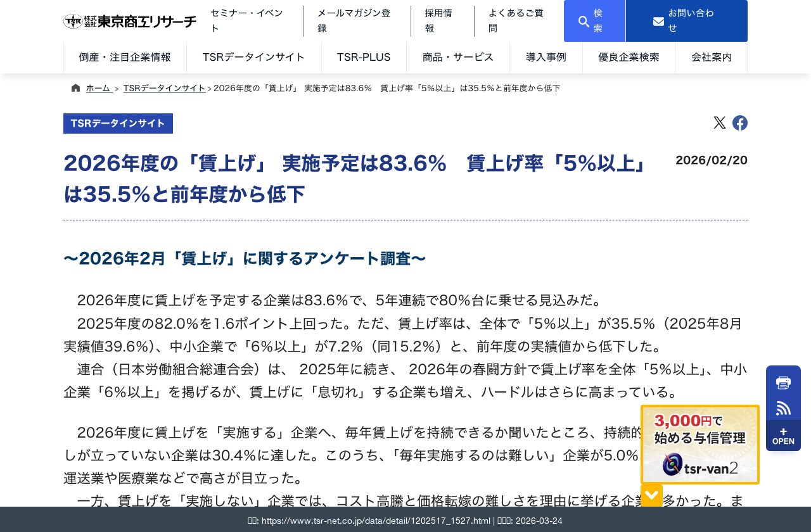Click the envelope icon for お問い合わせ
The image size is (811, 532).
[659, 21]
